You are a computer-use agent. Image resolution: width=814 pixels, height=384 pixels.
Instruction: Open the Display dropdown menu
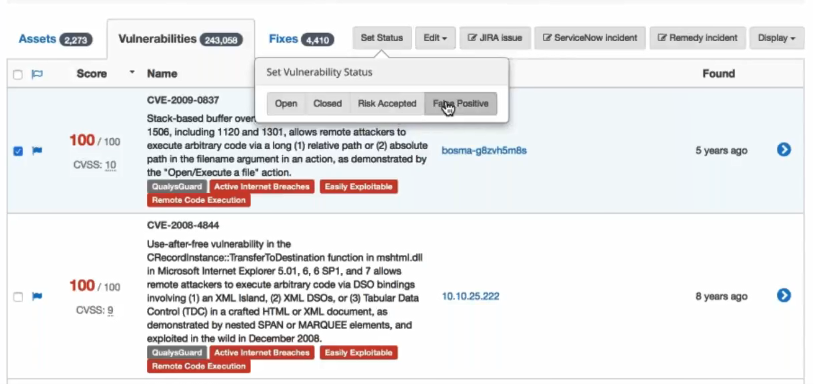click(x=777, y=38)
